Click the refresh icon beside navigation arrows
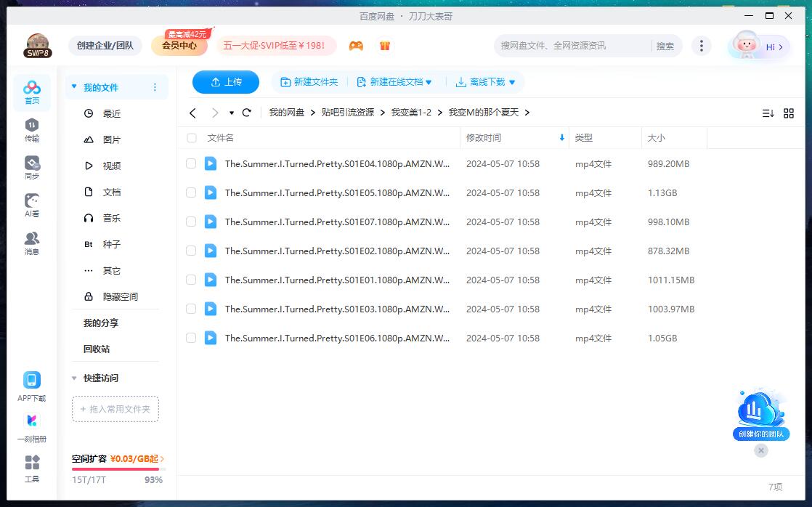 [247, 113]
